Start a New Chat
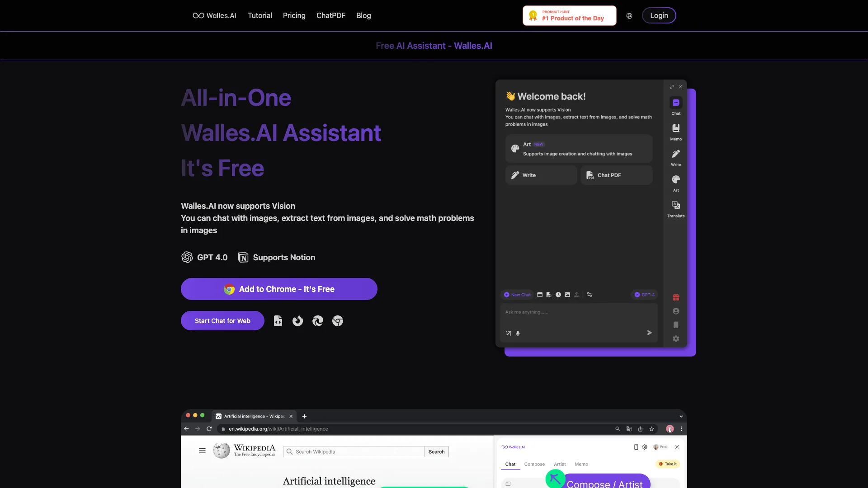Image resolution: width=868 pixels, height=488 pixels. tap(517, 295)
